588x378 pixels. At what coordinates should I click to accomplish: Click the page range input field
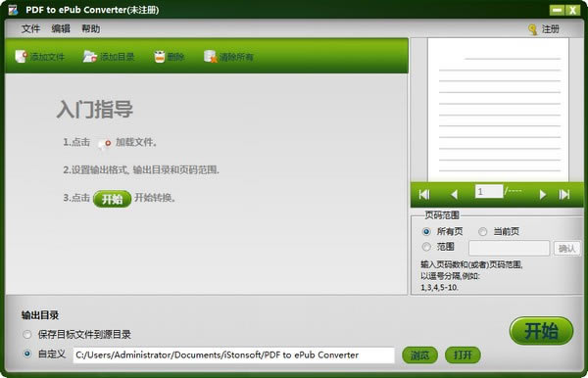point(509,248)
